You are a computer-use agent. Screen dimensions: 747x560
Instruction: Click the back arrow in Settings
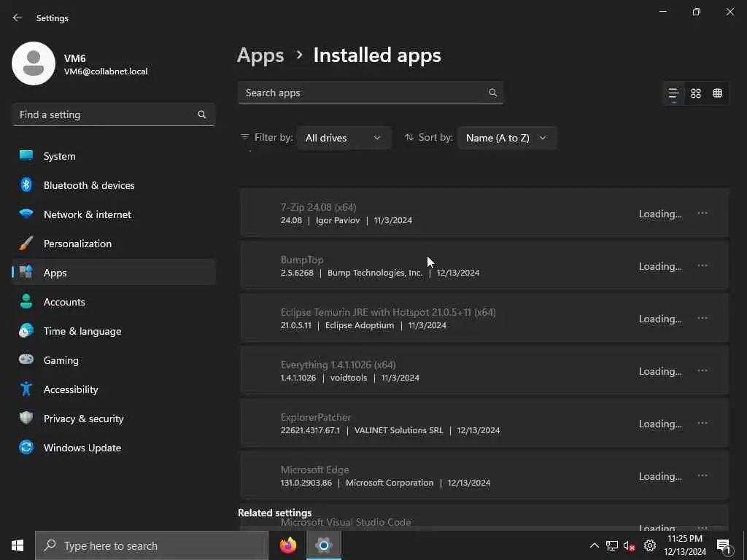[18, 17]
